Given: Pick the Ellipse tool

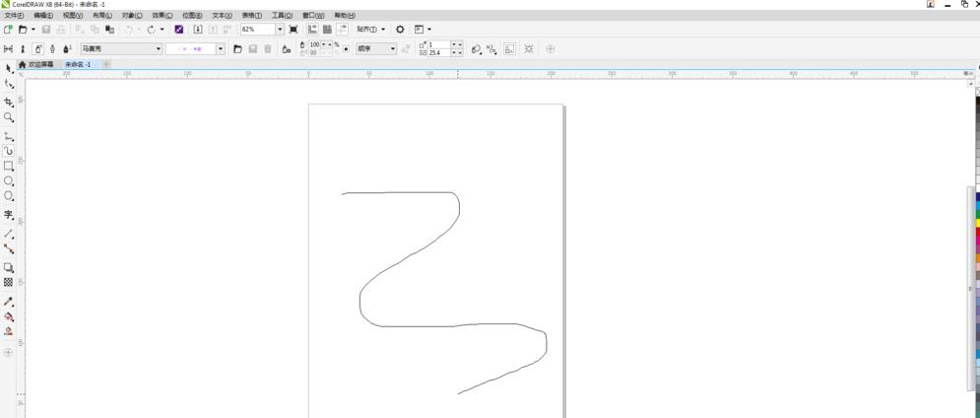Looking at the screenshot, I should tap(9, 181).
